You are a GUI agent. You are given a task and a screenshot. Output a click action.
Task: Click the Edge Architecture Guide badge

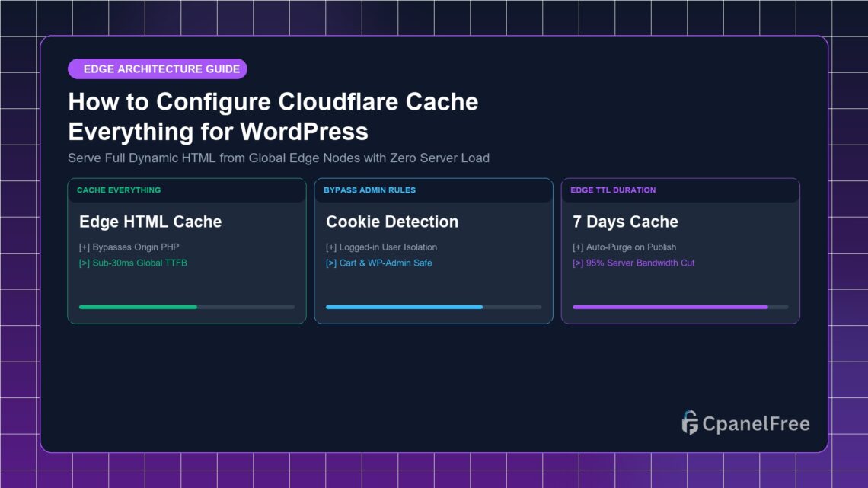pyautogui.click(x=157, y=69)
